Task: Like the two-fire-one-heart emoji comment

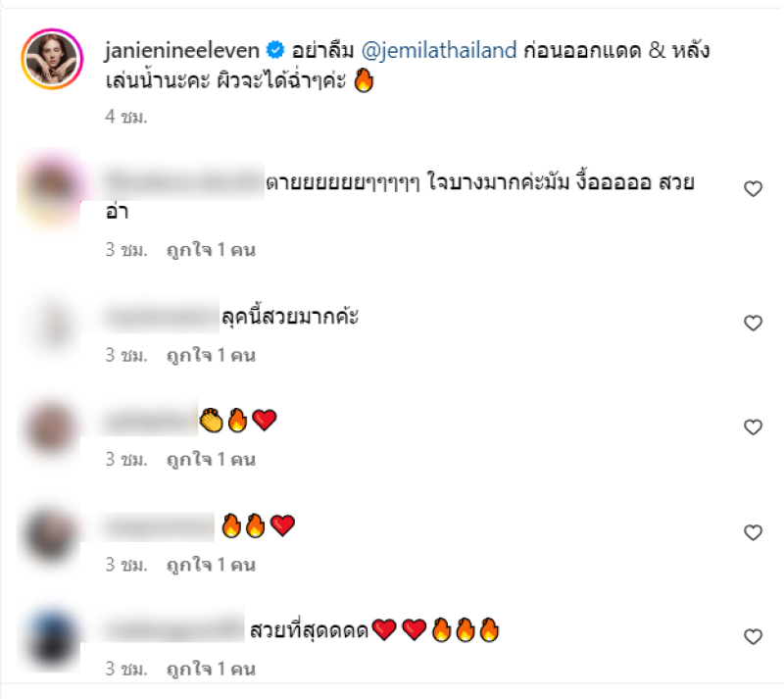Action: [x=753, y=532]
